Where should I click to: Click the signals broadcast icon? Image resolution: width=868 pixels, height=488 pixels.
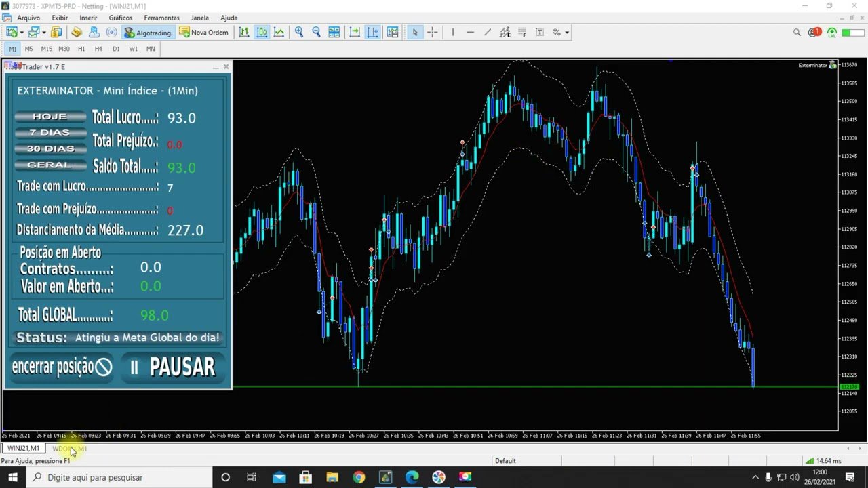(x=112, y=32)
